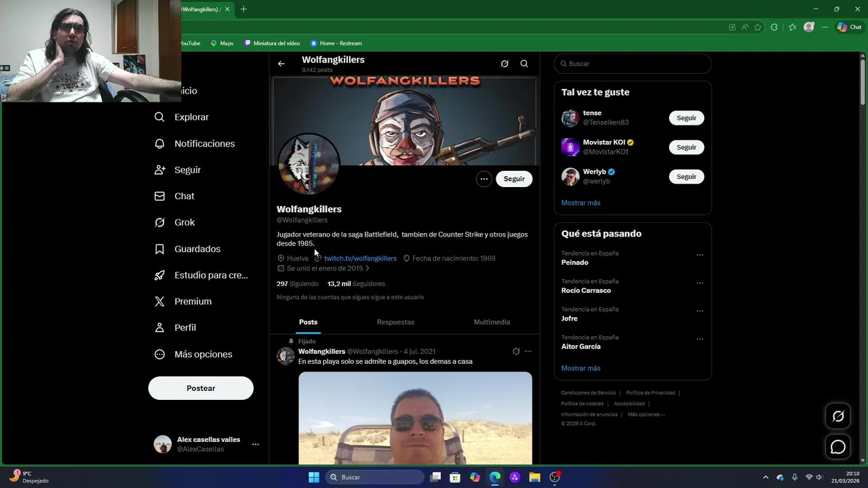
Task: Open the favorites list icon
Action: pos(792,27)
